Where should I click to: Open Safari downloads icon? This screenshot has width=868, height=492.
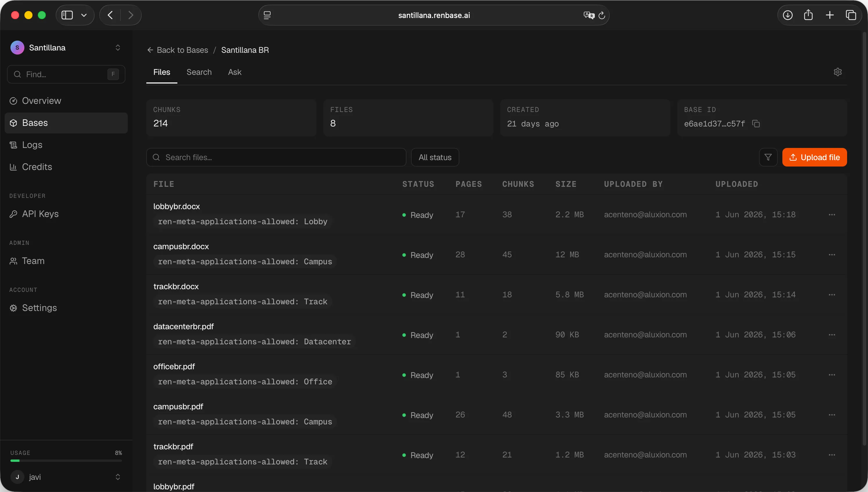[x=788, y=15]
